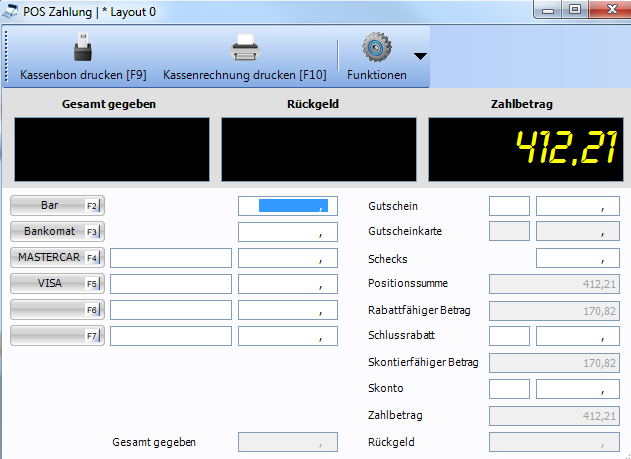Screen dimensions: 631x459
Task: Click the VISA amount input field
Action: 284,284
